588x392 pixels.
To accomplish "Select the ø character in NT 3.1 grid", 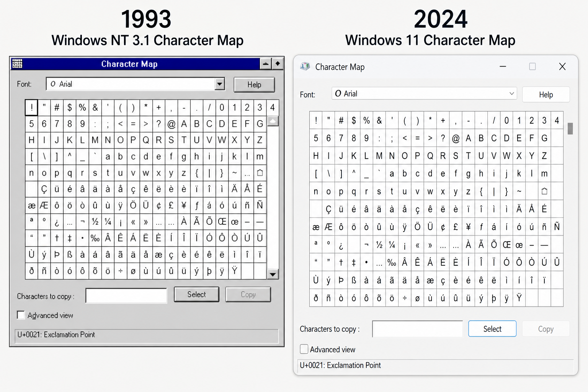I will click(133, 271).
